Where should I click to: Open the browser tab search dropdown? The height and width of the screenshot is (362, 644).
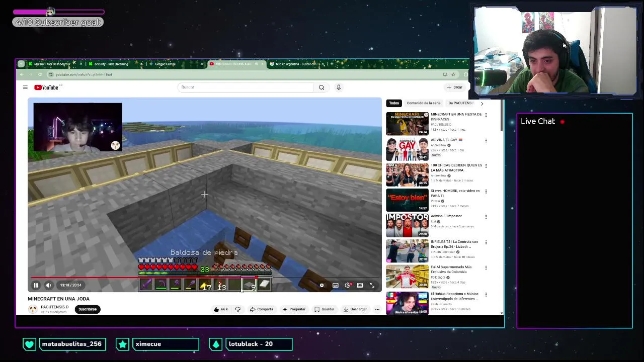click(x=21, y=64)
